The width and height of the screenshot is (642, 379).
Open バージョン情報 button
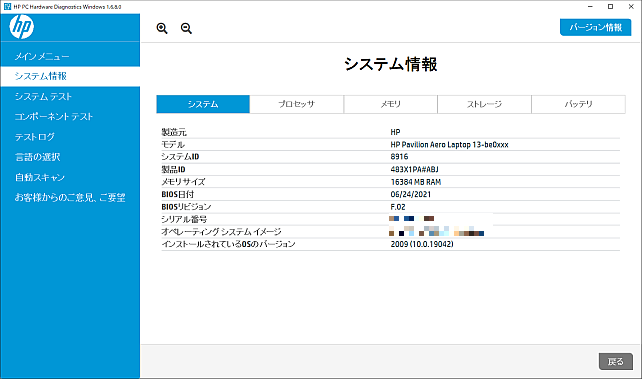pos(595,27)
